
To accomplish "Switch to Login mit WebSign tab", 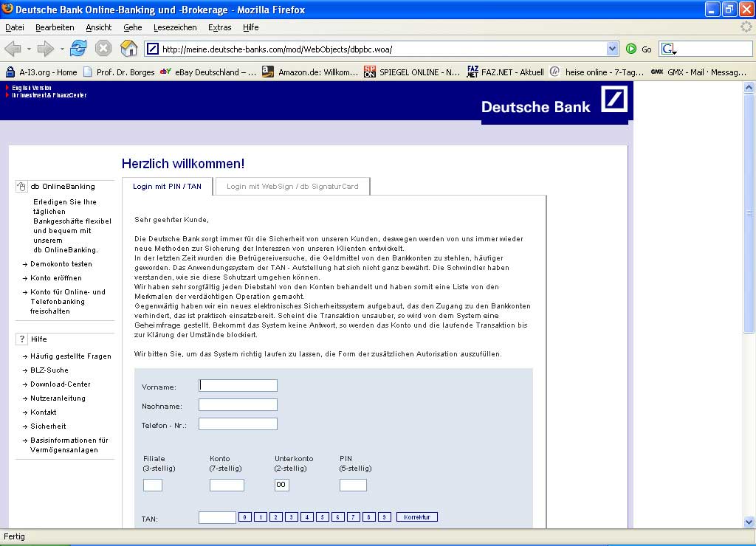I will (x=292, y=187).
